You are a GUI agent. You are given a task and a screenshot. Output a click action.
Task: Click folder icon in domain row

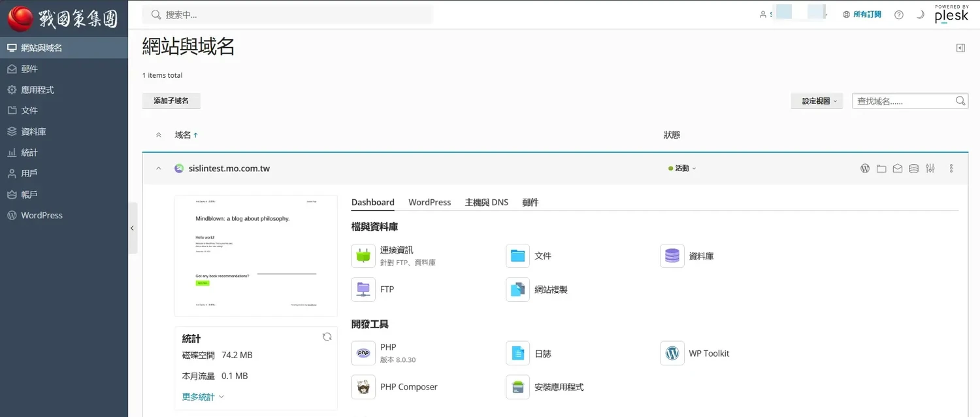click(881, 168)
